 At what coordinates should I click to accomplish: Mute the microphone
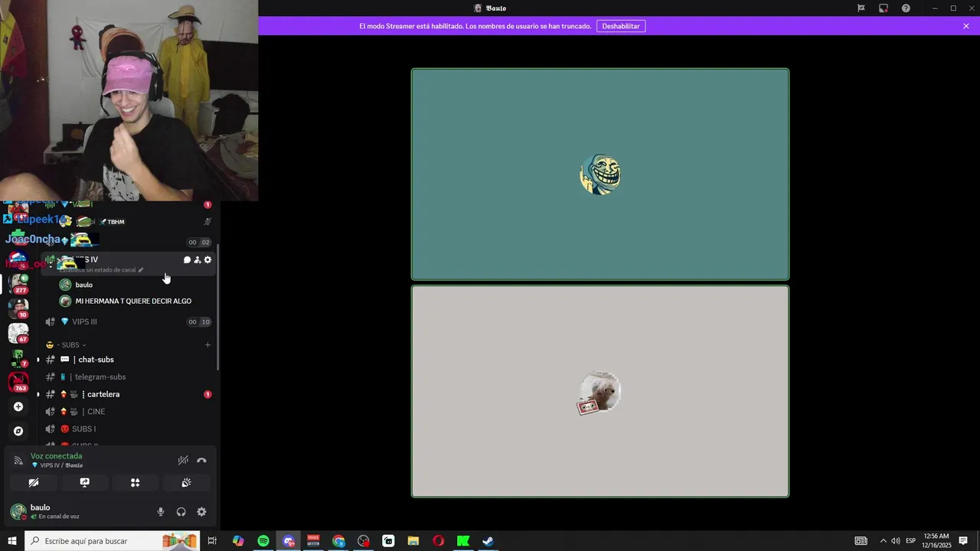(x=161, y=512)
